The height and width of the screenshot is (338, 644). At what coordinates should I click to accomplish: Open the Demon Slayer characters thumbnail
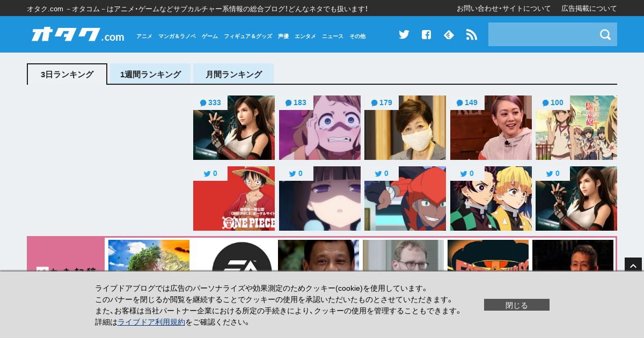(x=491, y=199)
